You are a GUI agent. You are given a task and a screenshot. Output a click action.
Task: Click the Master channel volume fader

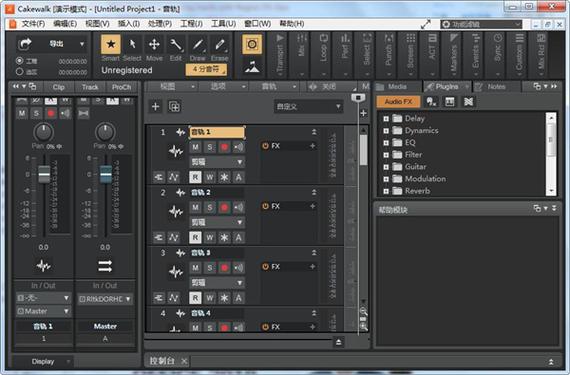tap(106, 175)
